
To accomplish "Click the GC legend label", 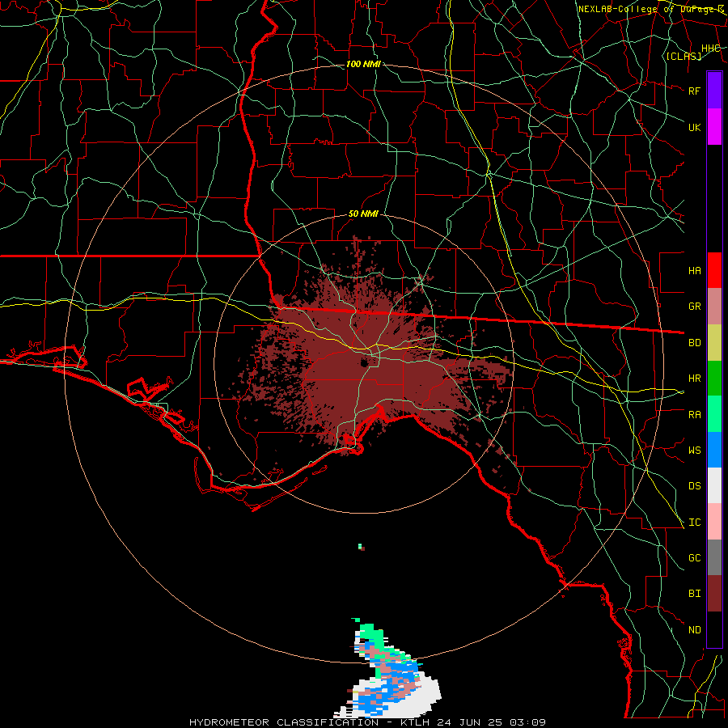I will tap(694, 557).
